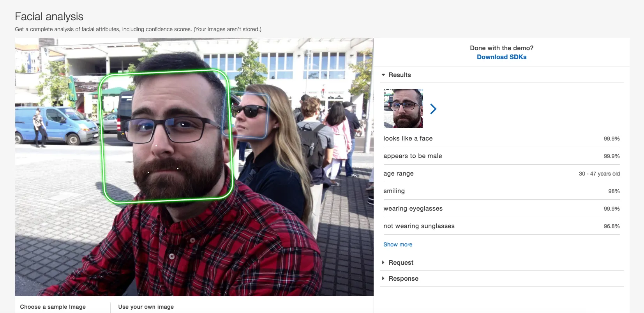Open the Download SDKs link

(x=501, y=57)
